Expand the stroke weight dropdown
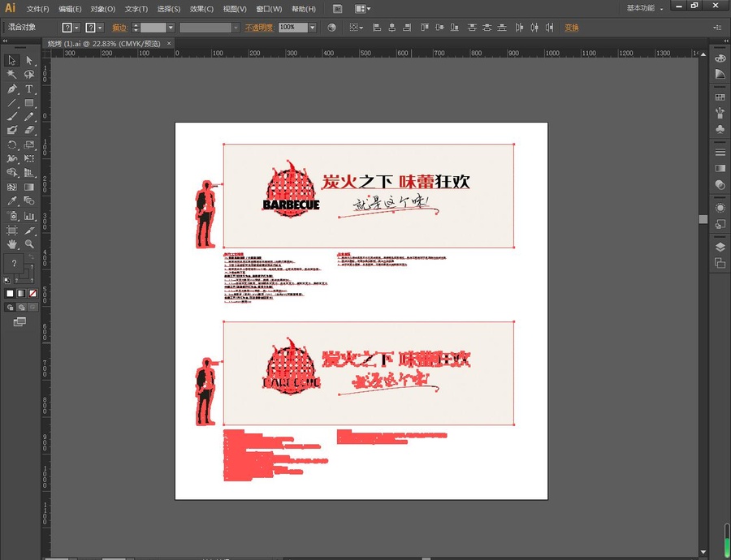The height and width of the screenshot is (560, 731). pyautogui.click(x=171, y=28)
